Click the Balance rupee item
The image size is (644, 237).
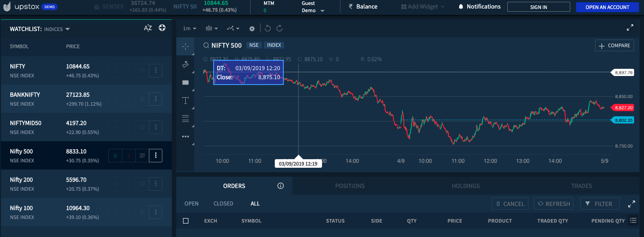tap(363, 7)
